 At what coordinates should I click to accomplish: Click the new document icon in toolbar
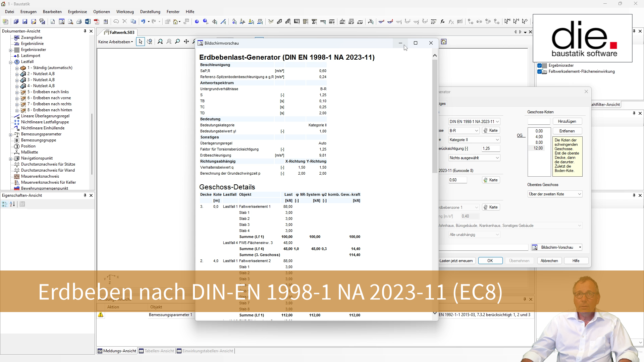point(5,21)
